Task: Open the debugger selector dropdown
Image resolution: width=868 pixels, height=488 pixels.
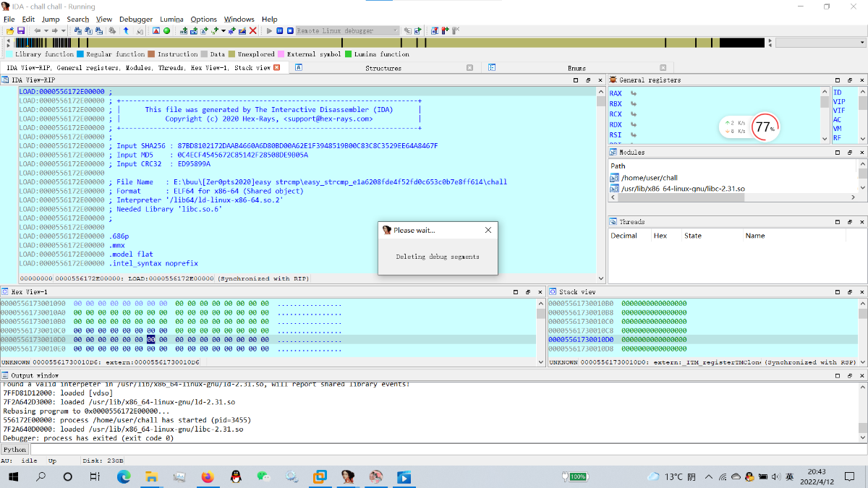Action: coord(347,30)
